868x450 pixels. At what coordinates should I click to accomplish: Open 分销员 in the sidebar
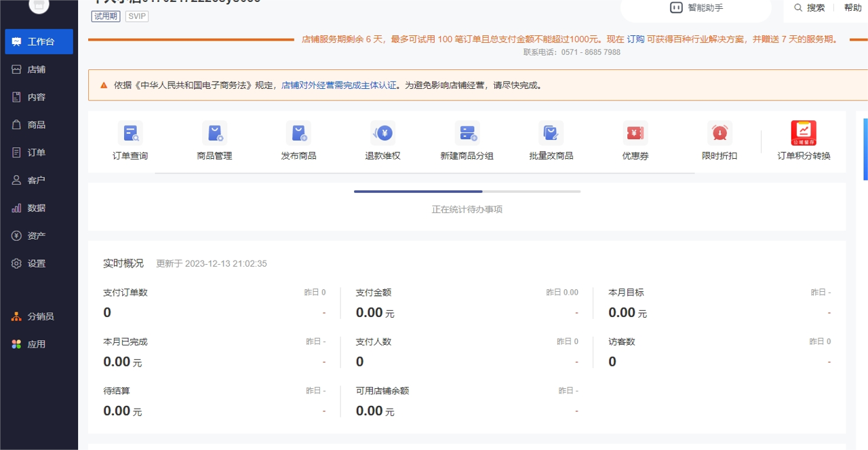40,316
